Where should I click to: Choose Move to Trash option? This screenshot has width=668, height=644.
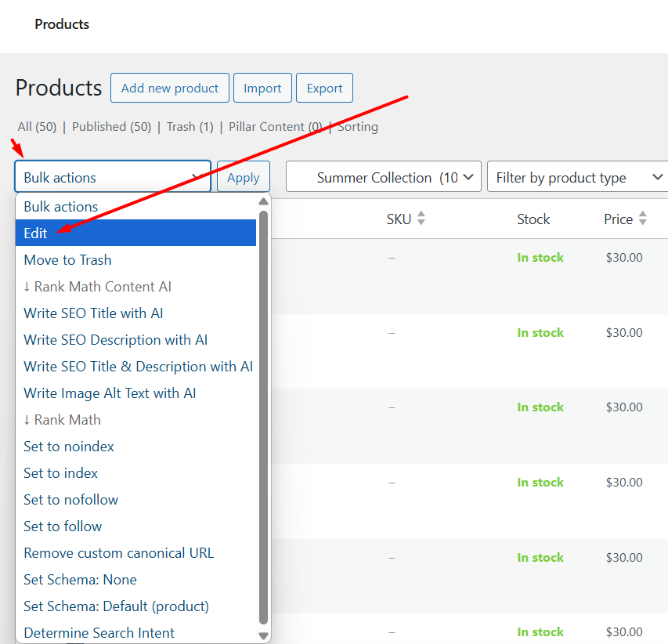click(68, 260)
